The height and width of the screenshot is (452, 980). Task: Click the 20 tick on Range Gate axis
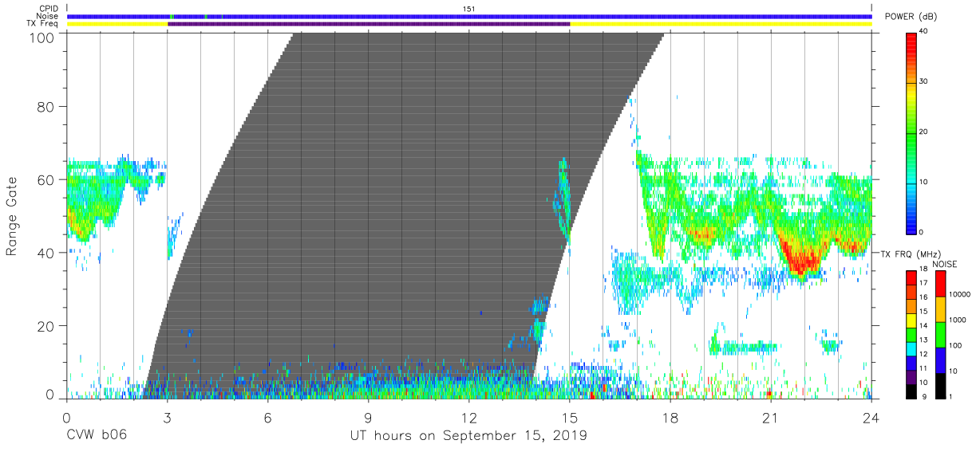point(46,325)
